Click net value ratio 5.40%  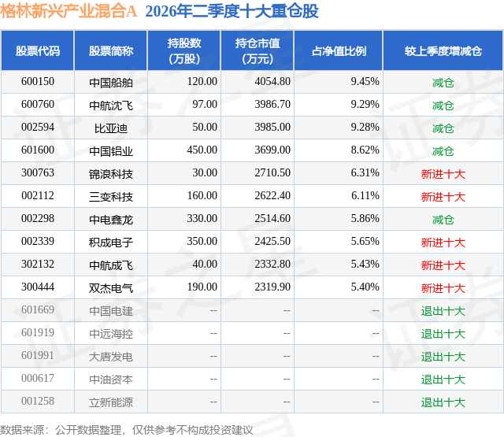pyautogui.click(x=365, y=287)
